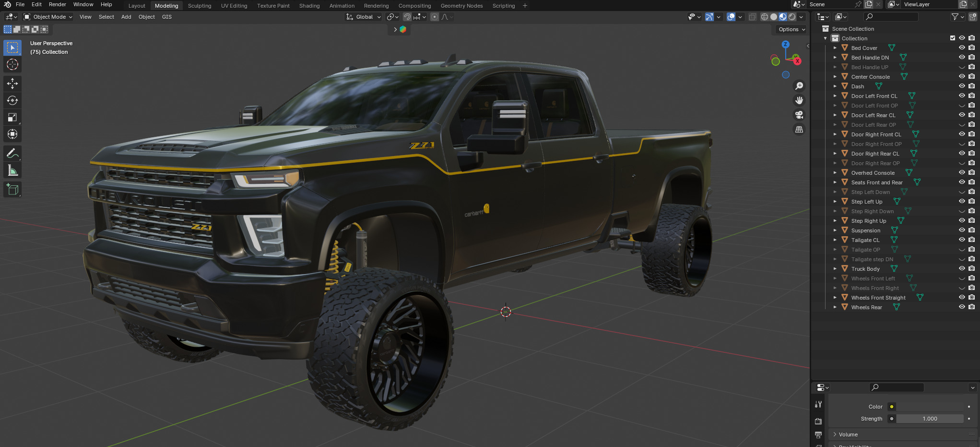Open the shading options dropdown arrow

(801, 17)
